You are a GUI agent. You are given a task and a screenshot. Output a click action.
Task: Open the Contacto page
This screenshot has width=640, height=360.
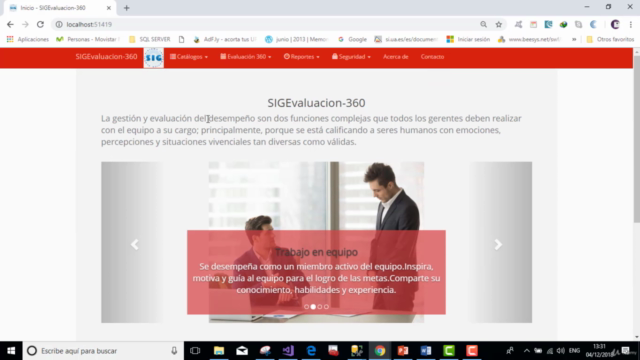click(x=432, y=57)
